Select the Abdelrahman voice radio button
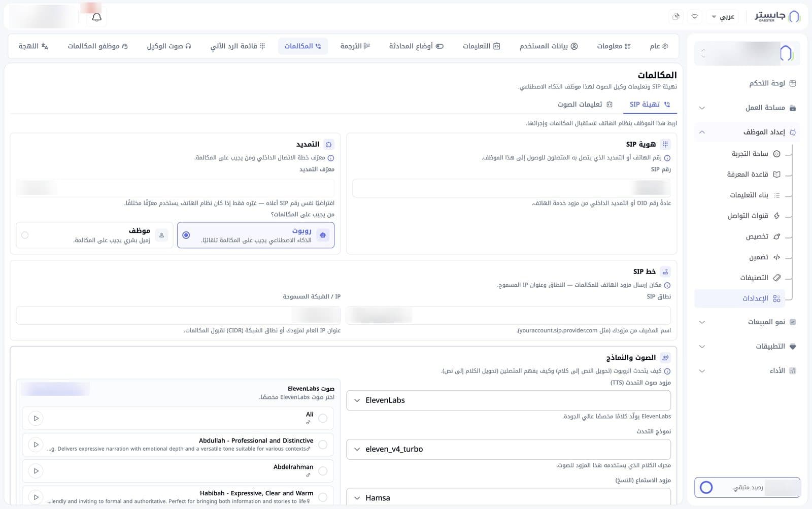 coord(323,471)
